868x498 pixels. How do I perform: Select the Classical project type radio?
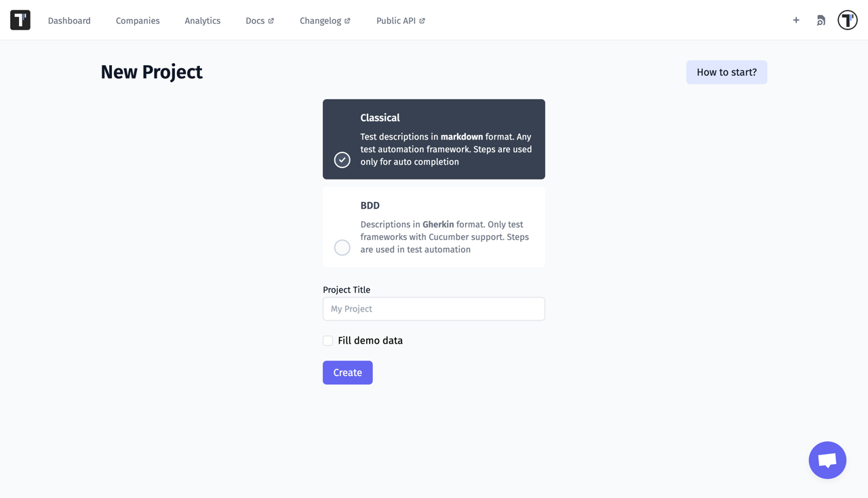coord(342,160)
